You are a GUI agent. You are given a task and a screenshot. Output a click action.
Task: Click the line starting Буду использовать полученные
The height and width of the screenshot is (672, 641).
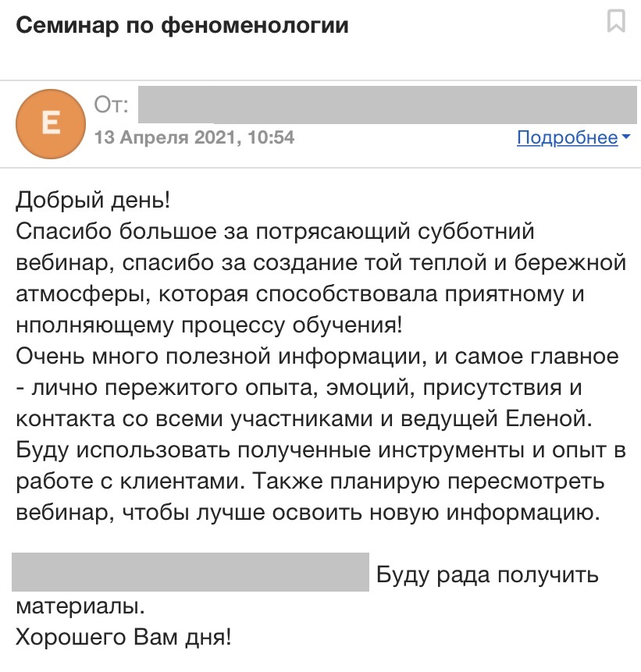(319, 450)
